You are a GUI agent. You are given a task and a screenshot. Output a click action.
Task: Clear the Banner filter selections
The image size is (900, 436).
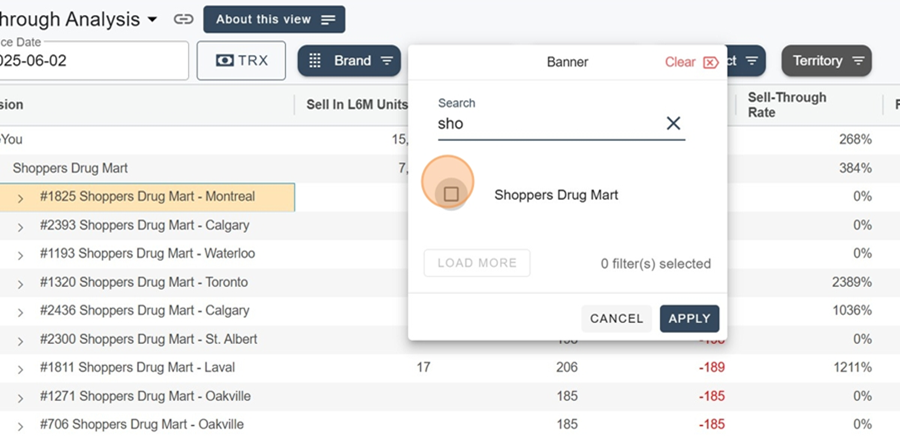tap(692, 62)
